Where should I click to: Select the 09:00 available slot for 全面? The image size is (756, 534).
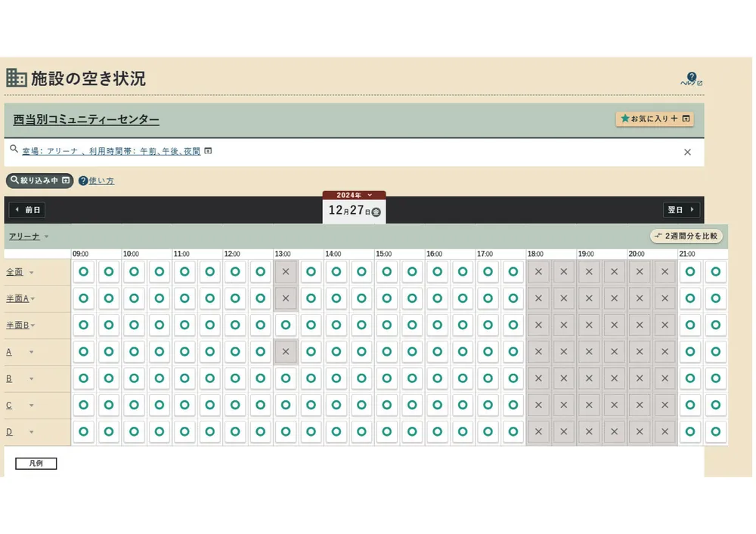[x=83, y=271]
